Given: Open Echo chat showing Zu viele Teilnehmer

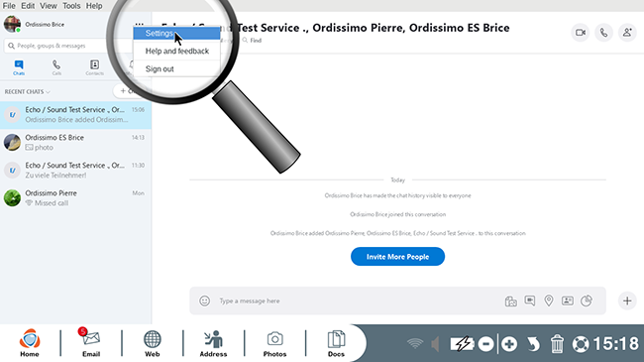Looking at the screenshot, I should 75,170.
